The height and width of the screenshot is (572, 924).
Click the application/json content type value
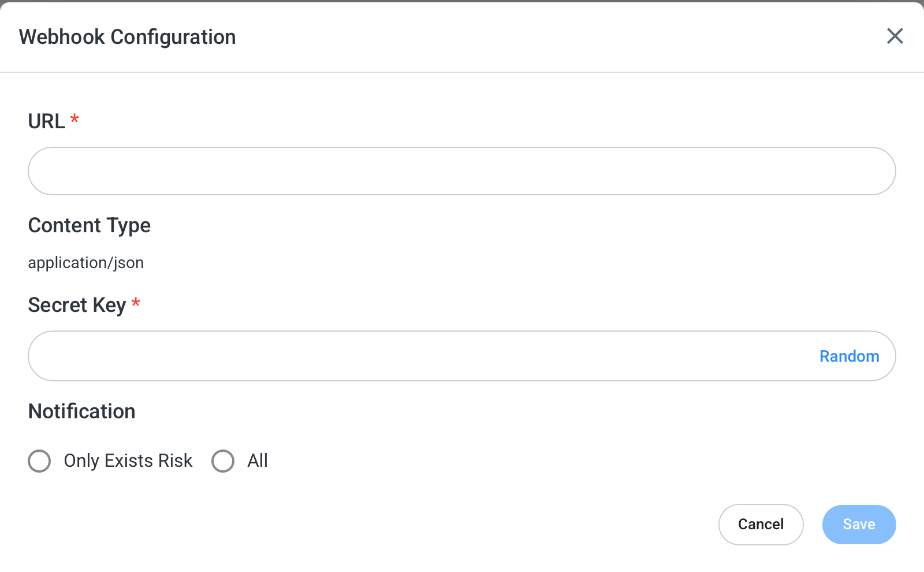pyautogui.click(x=85, y=263)
